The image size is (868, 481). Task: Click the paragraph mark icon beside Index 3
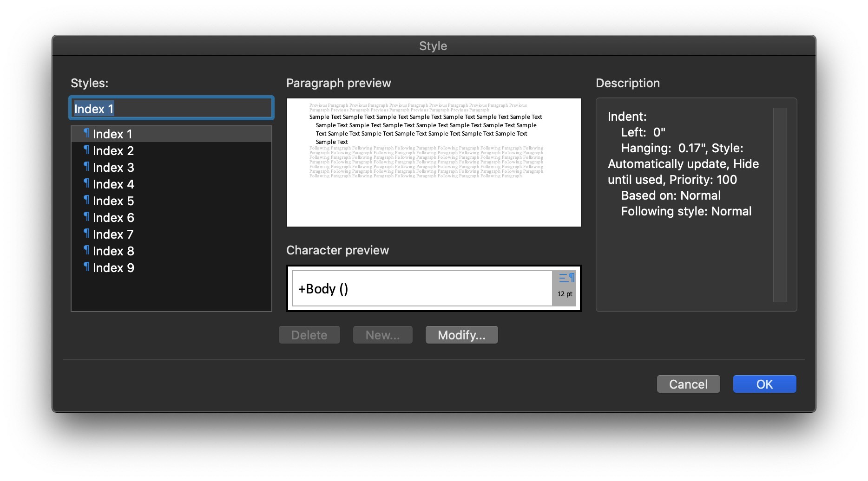tap(86, 167)
